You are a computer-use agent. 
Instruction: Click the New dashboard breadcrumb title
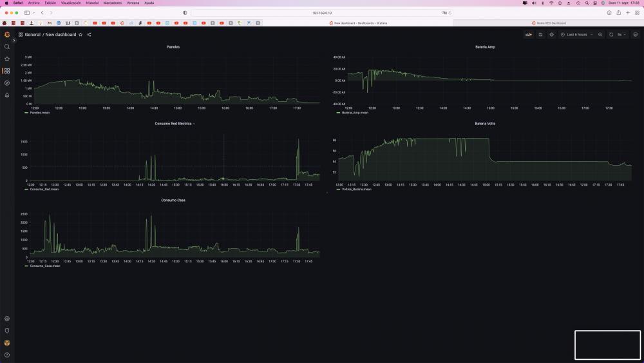(61, 35)
